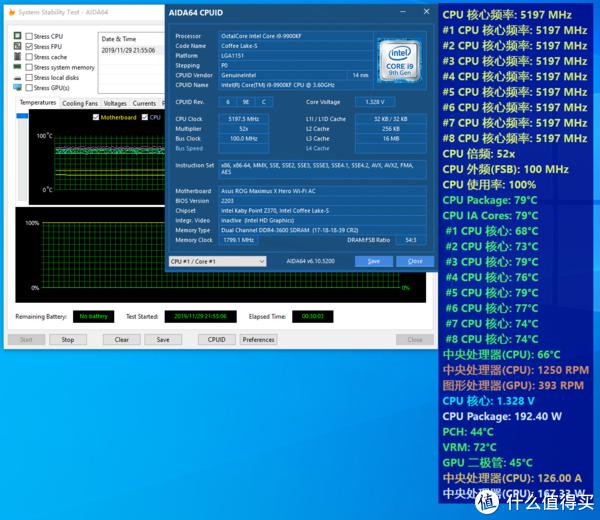The image size is (600, 520).
Task: Enable the Stress CPU checkbox
Action: pos(29,36)
